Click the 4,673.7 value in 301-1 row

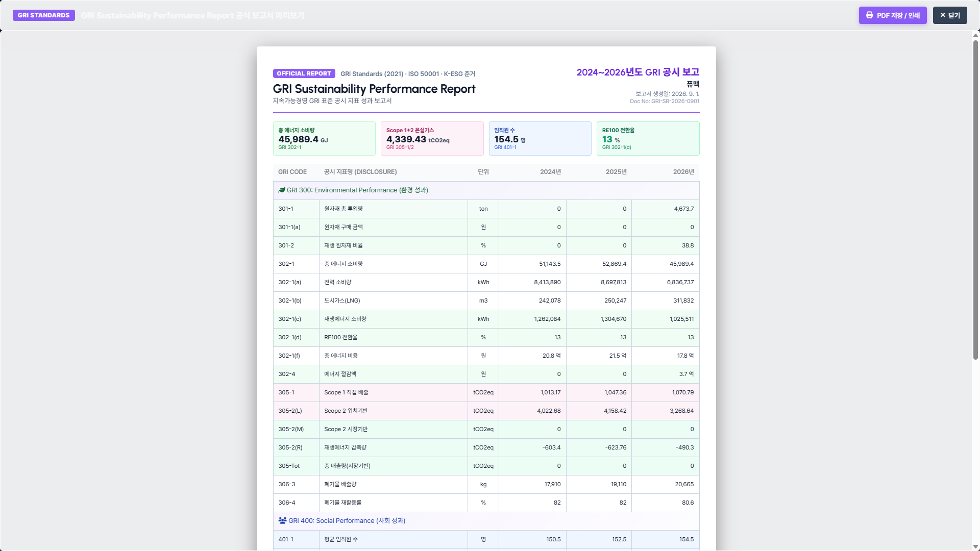click(x=684, y=209)
